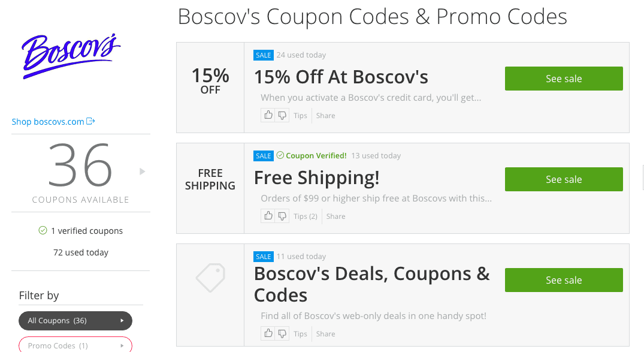Select the All Coupons (36) filter
Screen dimensions: 644x352
(x=66, y=320)
